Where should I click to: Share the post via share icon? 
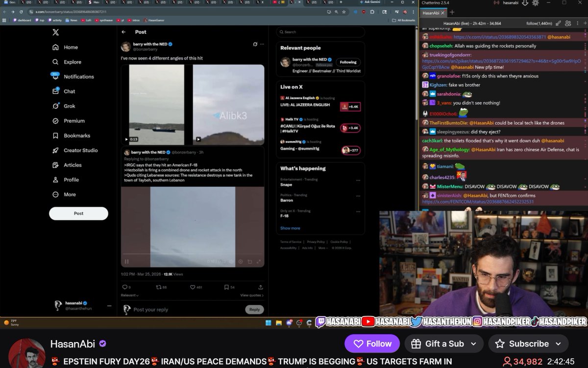(x=260, y=287)
